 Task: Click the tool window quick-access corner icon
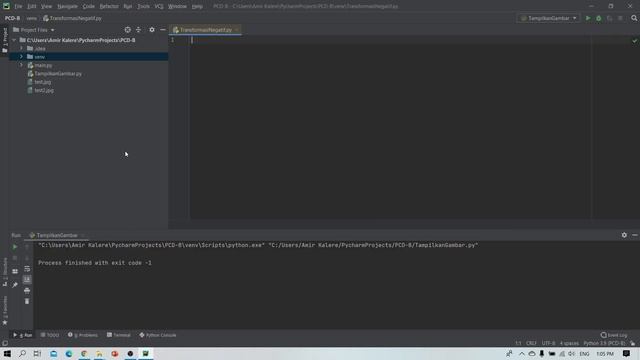pos(4,344)
